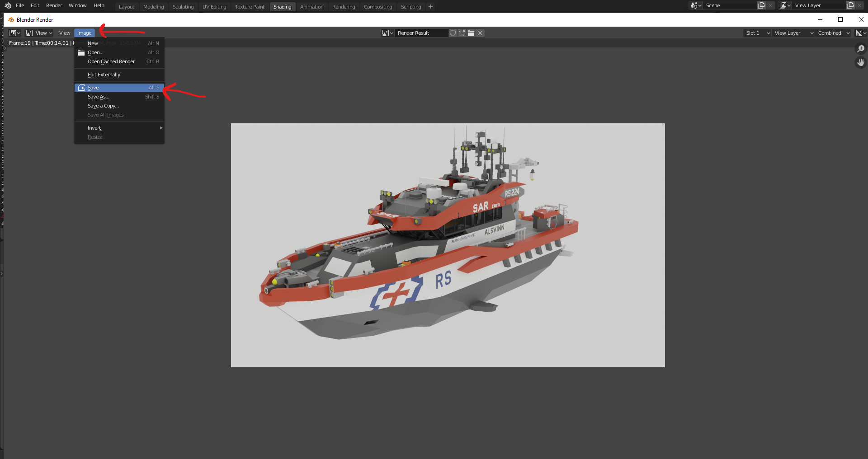The width and height of the screenshot is (868, 459).
Task: Switch to the Scripting workspace tab
Action: pyautogui.click(x=411, y=7)
